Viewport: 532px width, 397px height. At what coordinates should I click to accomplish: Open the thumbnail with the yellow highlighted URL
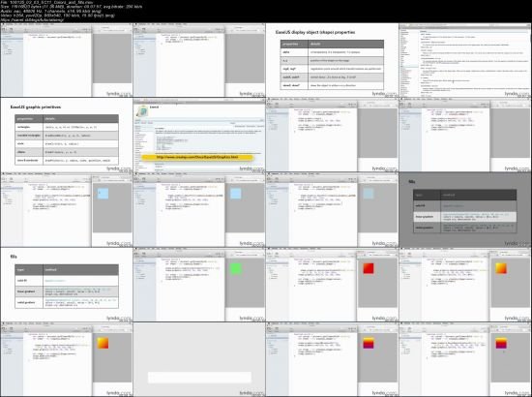pyautogui.click(x=199, y=136)
